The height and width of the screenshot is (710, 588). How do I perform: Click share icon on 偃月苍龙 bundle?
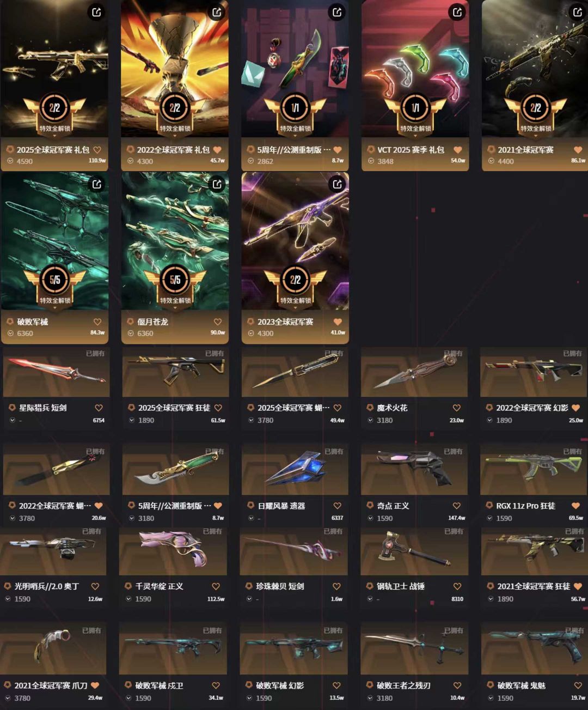(217, 184)
